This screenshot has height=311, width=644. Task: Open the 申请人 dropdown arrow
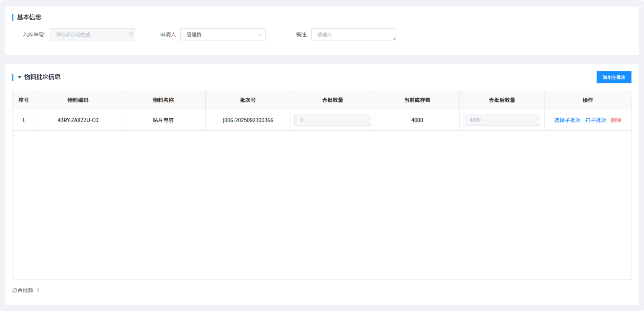pos(259,35)
